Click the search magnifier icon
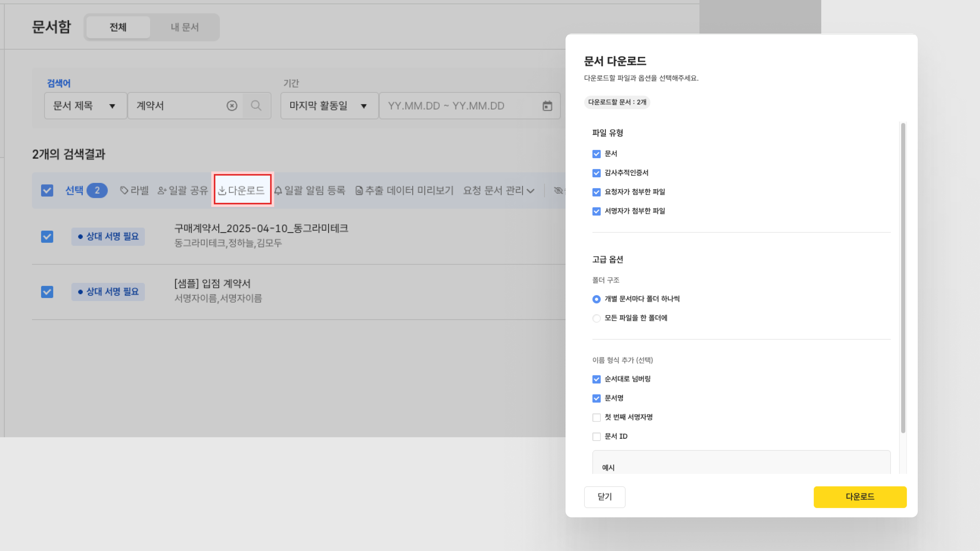The width and height of the screenshot is (980, 551). click(256, 106)
